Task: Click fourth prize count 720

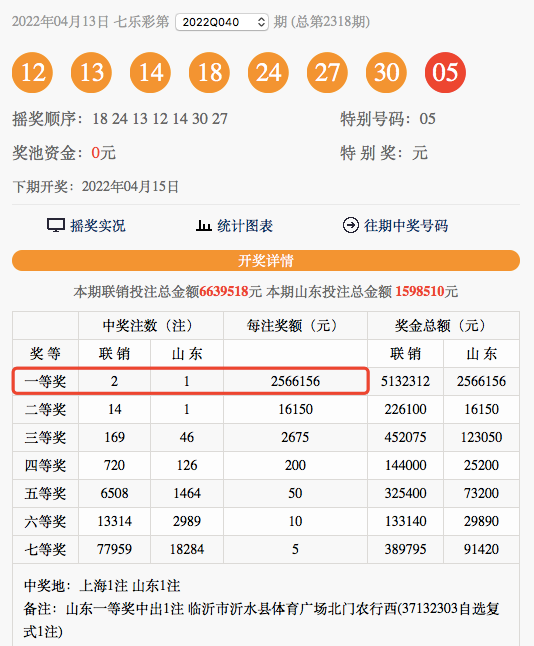Action: pyautogui.click(x=114, y=465)
